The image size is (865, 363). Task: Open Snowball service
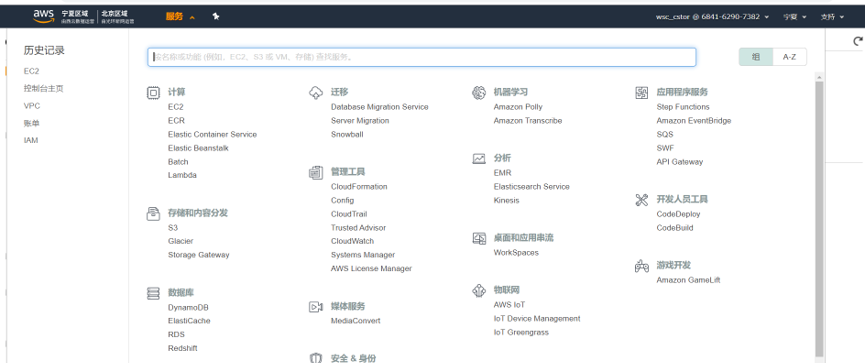pos(347,134)
